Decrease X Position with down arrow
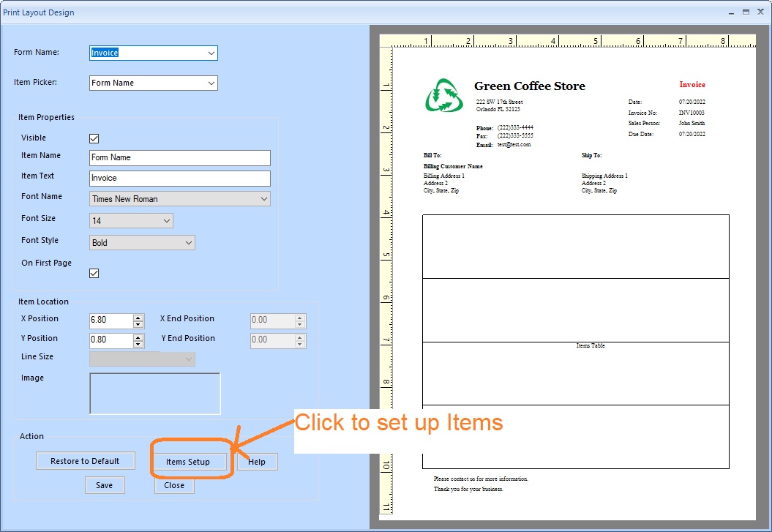The height and width of the screenshot is (532, 772). 138,324
